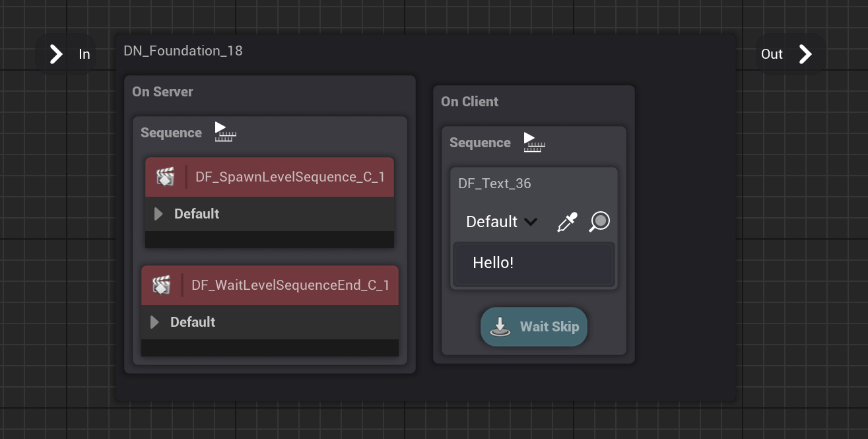Viewport: 868px width, 439px height.
Task: Click the Hello! text input field
Action: click(x=533, y=263)
